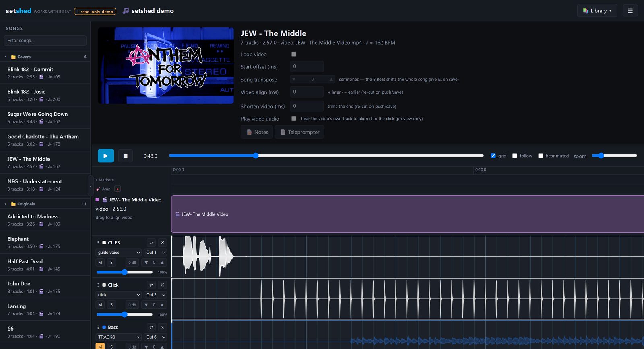The image size is (644, 349).
Task: Enable the Play video audio checkbox
Action: tap(294, 119)
